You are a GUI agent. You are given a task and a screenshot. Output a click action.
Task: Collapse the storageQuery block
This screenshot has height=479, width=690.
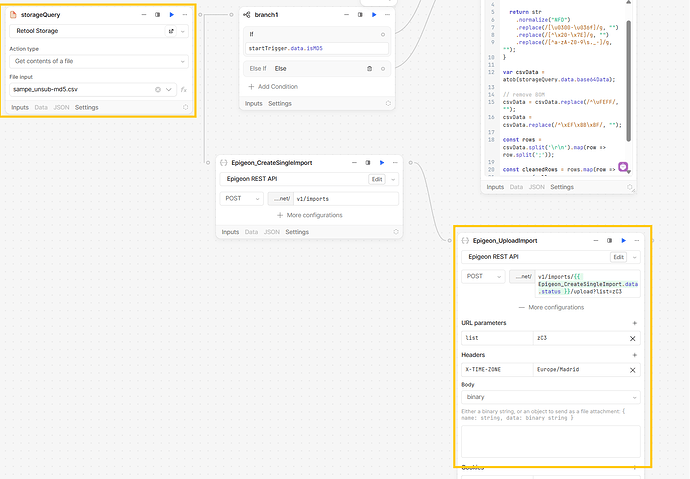click(143, 15)
